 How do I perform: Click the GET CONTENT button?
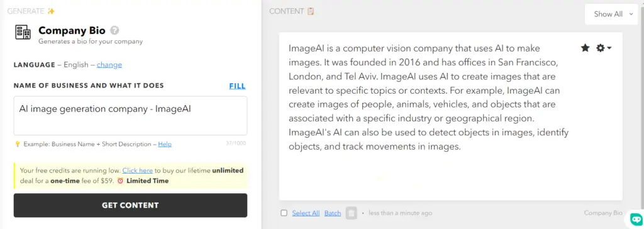130,205
